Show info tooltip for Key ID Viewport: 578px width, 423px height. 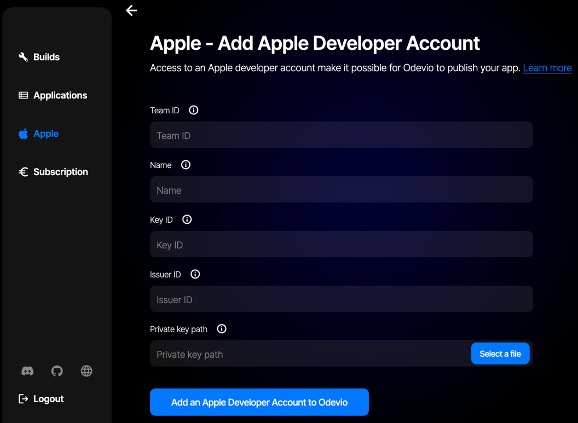(187, 219)
